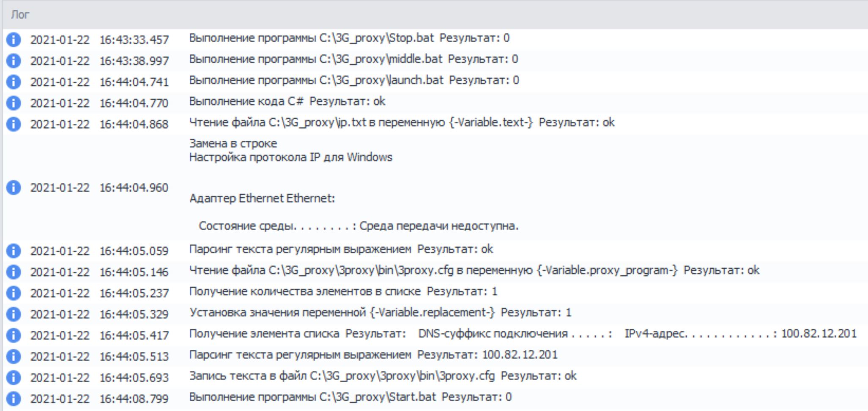This screenshot has height=411, width=868.
Task: Click the 'Среда передачи недоступна' status line
Action: tap(438, 226)
